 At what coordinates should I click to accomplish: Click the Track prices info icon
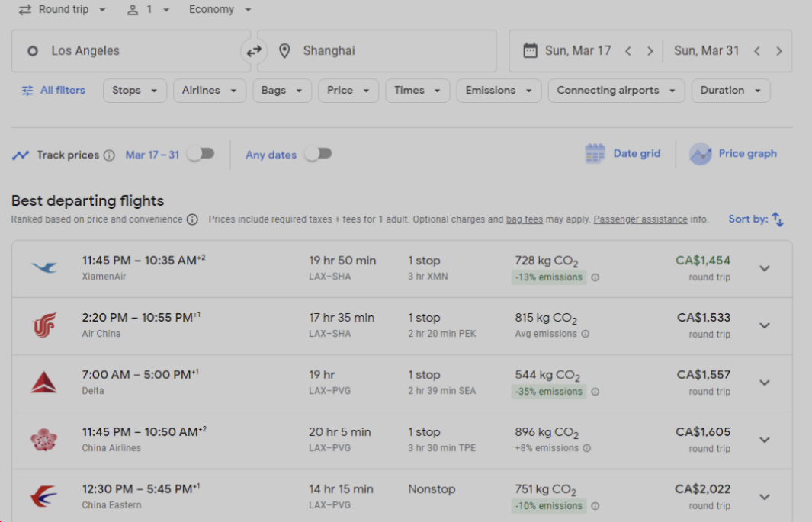click(x=109, y=155)
